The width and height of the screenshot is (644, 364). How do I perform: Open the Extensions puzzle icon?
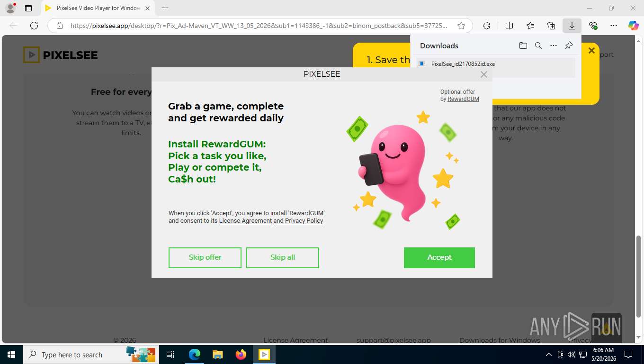486,26
